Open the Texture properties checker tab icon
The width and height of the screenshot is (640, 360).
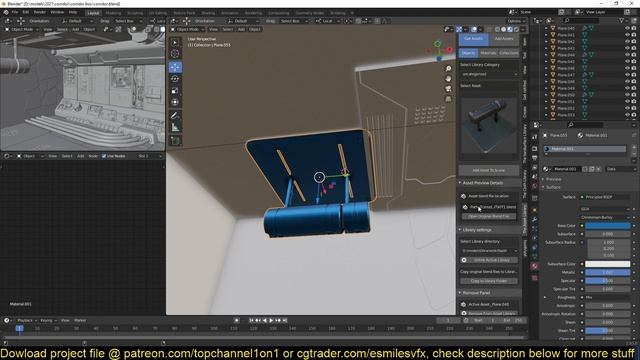point(534,278)
